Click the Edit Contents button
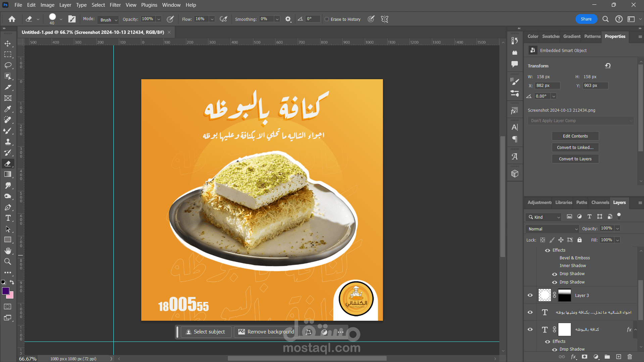 (x=575, y=136)
